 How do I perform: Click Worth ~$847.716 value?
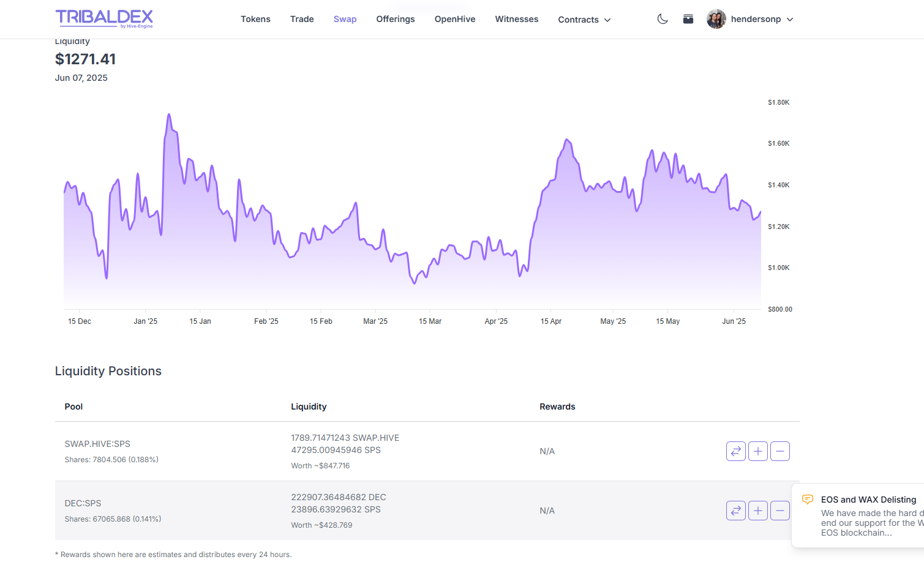pos(320,466)
